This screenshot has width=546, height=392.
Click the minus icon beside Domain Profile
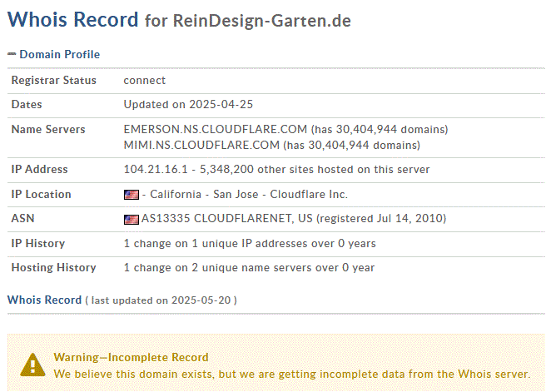(x=12, y=54)
